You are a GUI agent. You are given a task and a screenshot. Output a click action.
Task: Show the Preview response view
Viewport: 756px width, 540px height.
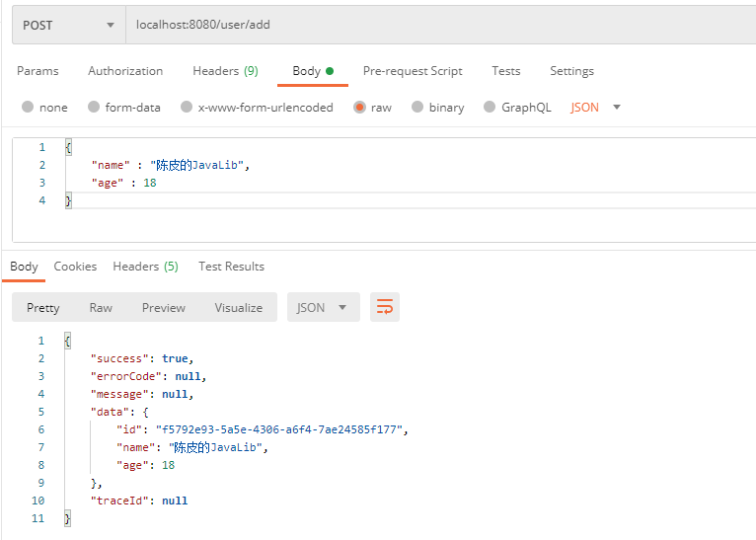tap(163, 307)
